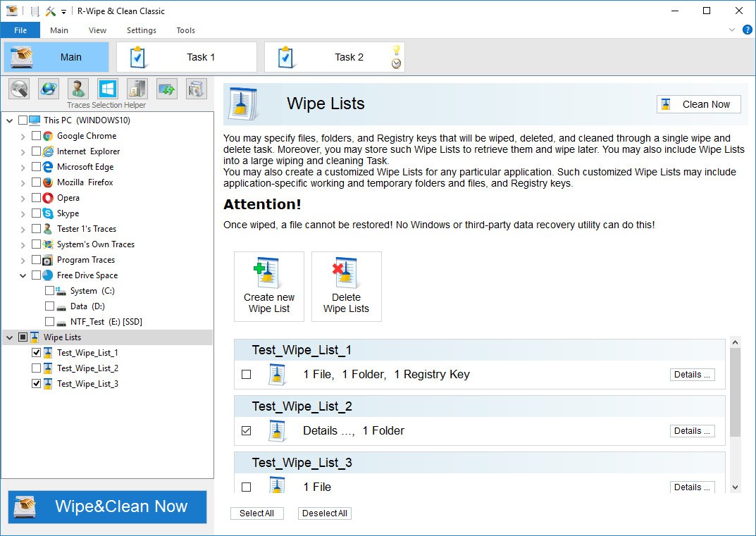Click the wipe lists vertical scrollbar down arrow
This screenshot has width=756, height=536.
736,487
